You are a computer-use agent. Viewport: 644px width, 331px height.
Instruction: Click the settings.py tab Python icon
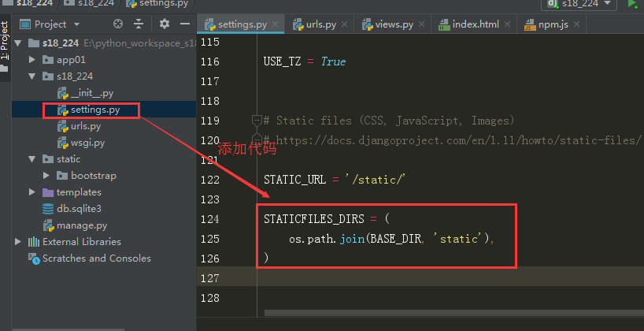[210, 24]
